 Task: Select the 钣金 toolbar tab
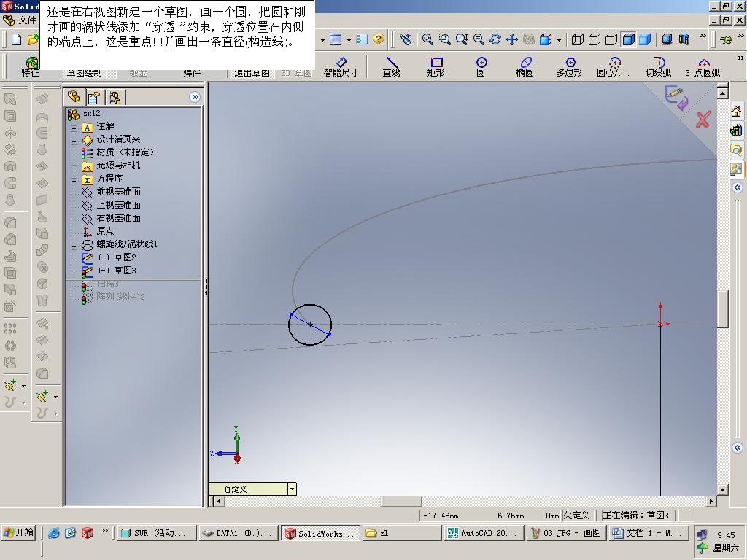point(138,73)
